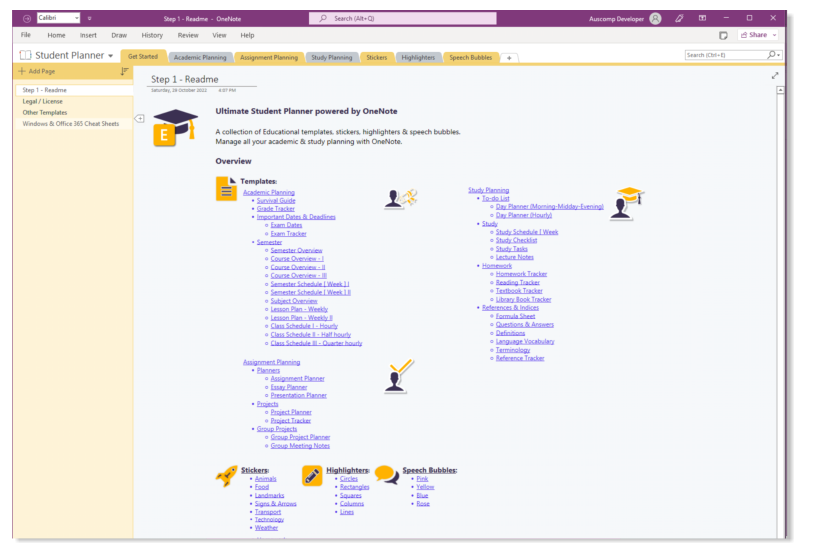The width and height of the screenshot is (820, 560).
Task: Switch to Speech Bubbles section tab
Action: pyautogui.click(x=471, y=58)
